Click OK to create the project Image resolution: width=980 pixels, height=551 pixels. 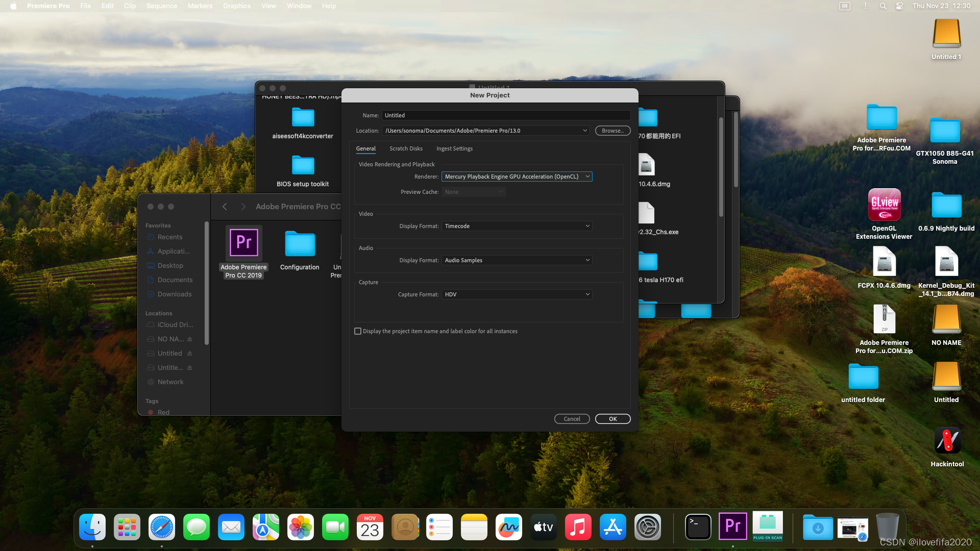click(x=612, y=419)
